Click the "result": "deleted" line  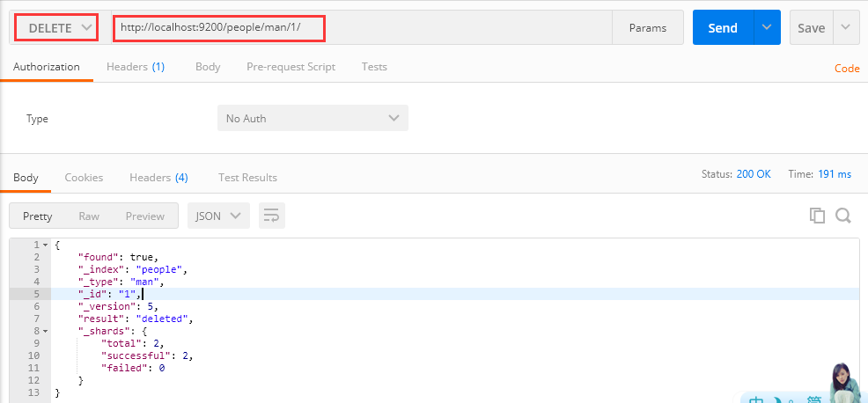(136, 319)
